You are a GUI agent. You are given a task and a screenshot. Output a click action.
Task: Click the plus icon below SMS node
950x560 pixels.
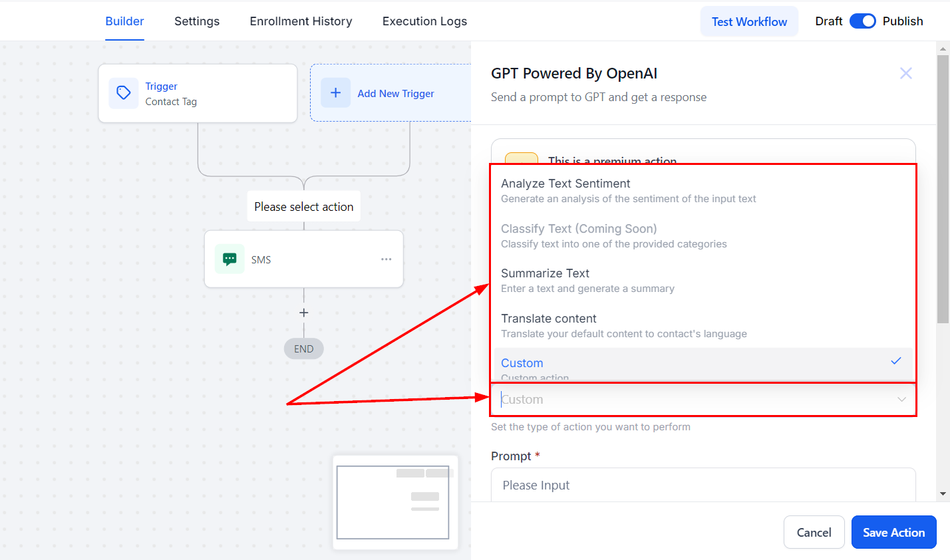pos(304,313)
